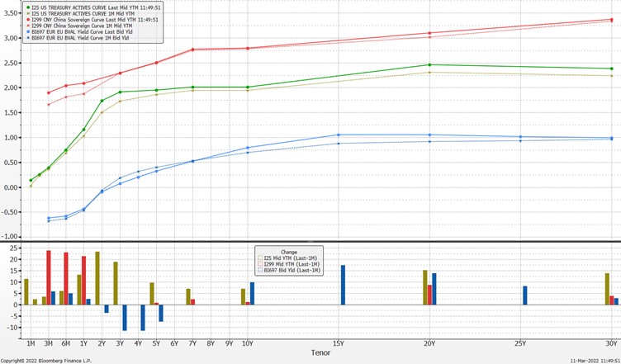Image resolution: width=621 pixels, height=364 pixels.
Task: Click the 3M tenor axis label
Action: (x=49, y=343)
